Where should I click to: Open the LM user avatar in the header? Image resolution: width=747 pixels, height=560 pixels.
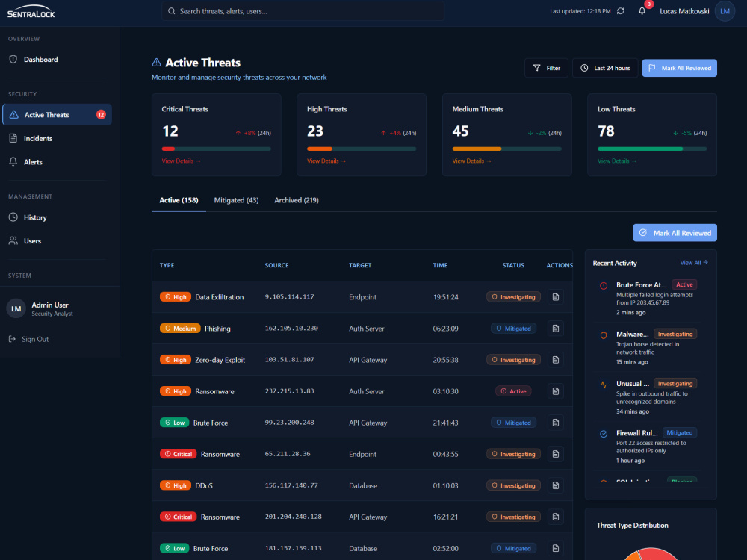[725, 11]
